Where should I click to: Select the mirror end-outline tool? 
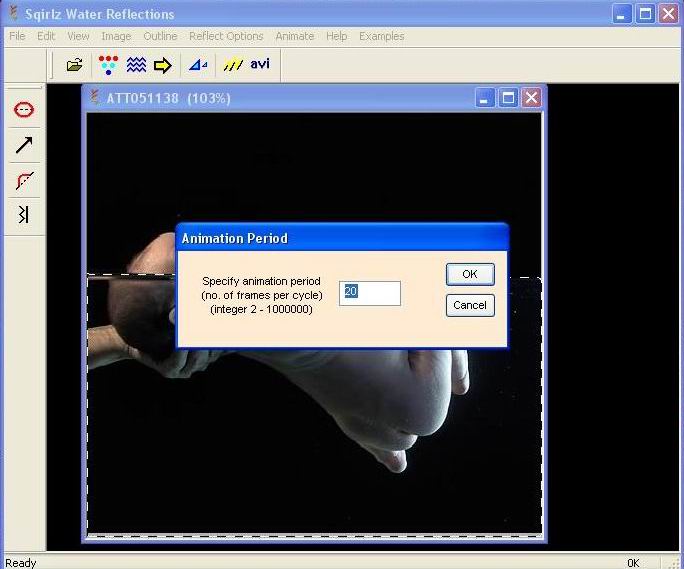[24, 214]
